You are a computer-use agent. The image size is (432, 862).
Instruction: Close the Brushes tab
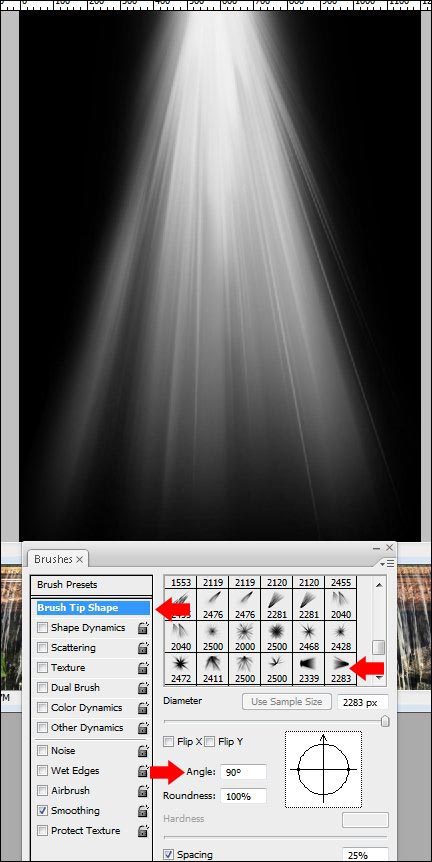[x=79, y=559]
